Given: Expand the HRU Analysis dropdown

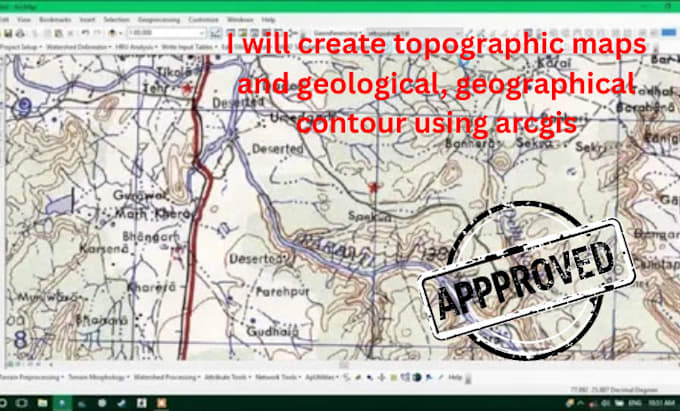Looking at the screenshot, I should pos(137,47).
